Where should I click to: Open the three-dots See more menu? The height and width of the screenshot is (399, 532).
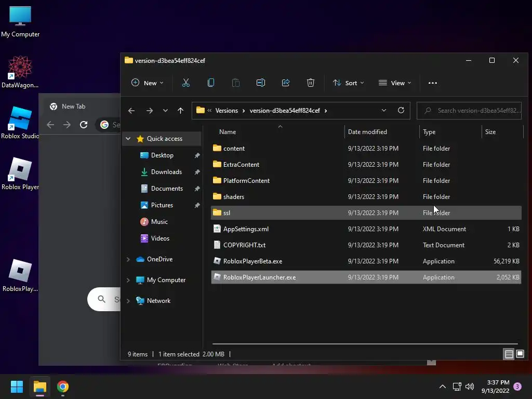tap(433, 83)
